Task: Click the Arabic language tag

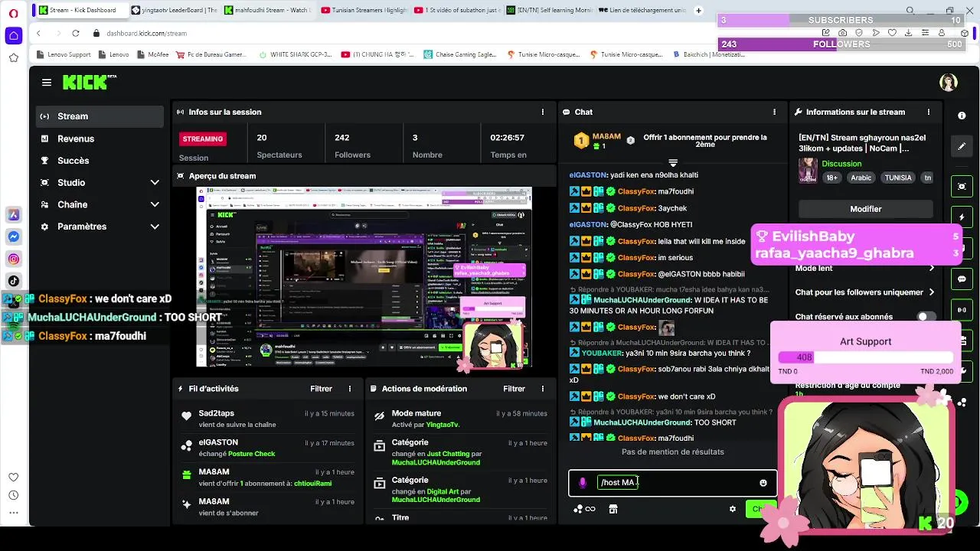Action: (x=861, y=178)
